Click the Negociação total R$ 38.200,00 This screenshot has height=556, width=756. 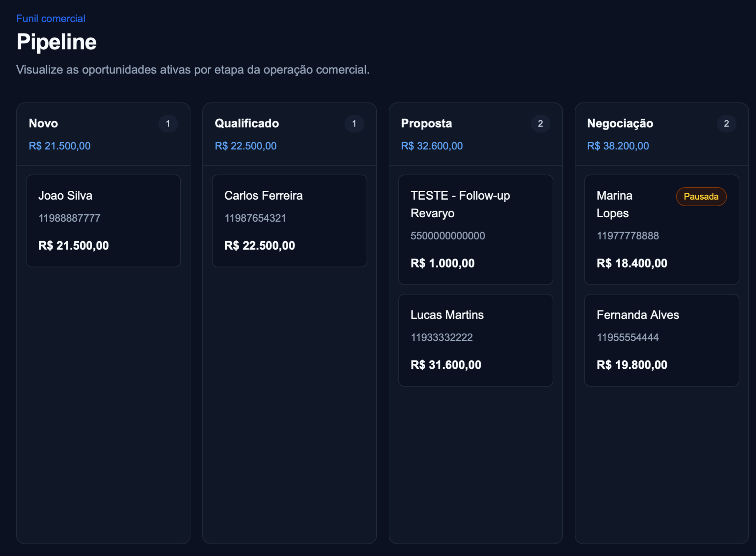618,146
